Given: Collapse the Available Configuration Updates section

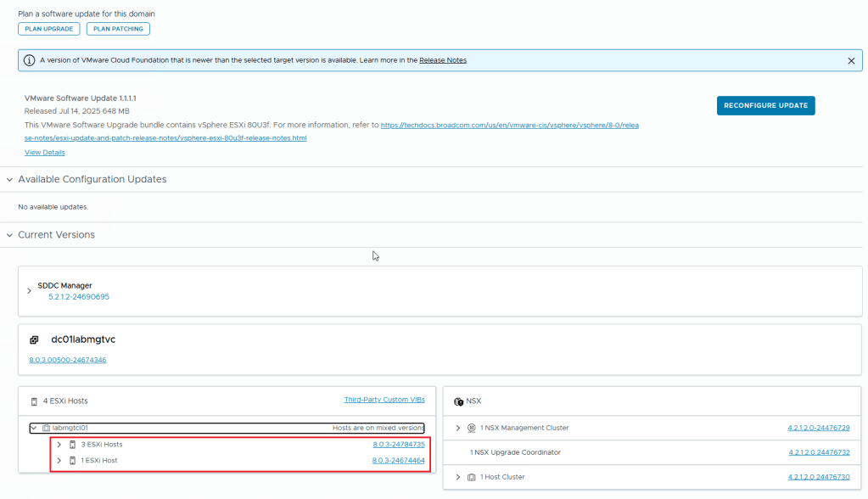Looking at the screenshot, I should coord(9,180).
